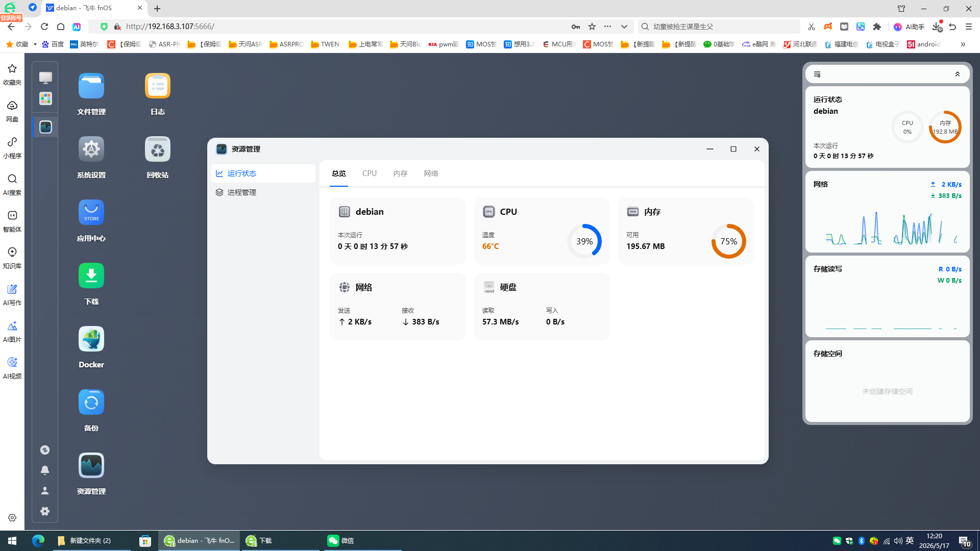Click the CPU 39% usage ring
Screen dimensions: 980x551
584,241
